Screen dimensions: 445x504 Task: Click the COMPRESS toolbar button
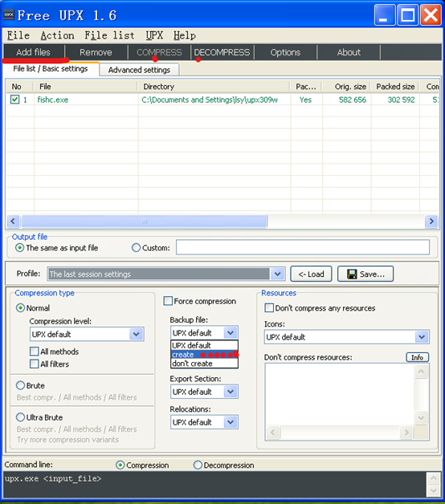pyautogui.click(x=159, y=52)
